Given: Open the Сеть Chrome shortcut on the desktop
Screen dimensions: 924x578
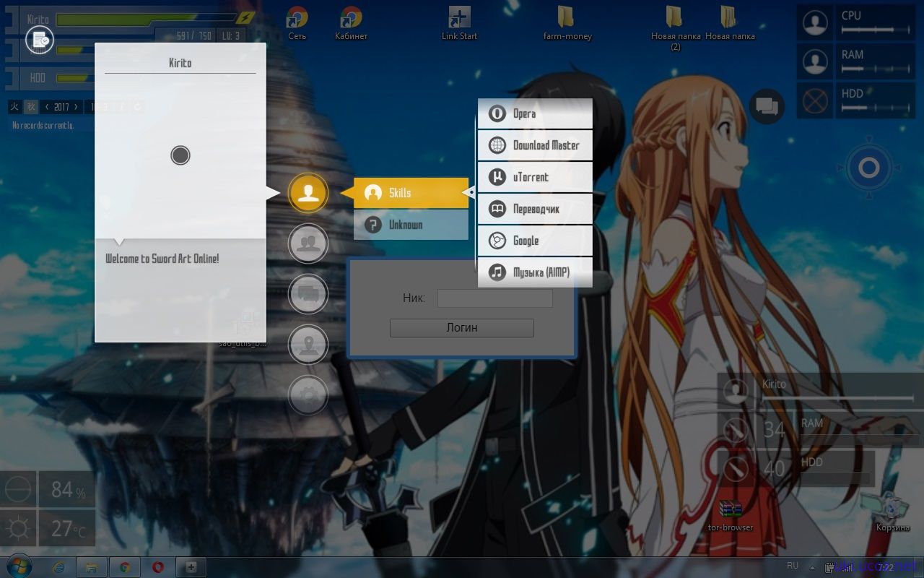Looking at the screenshot, I should tap(297, 23).
